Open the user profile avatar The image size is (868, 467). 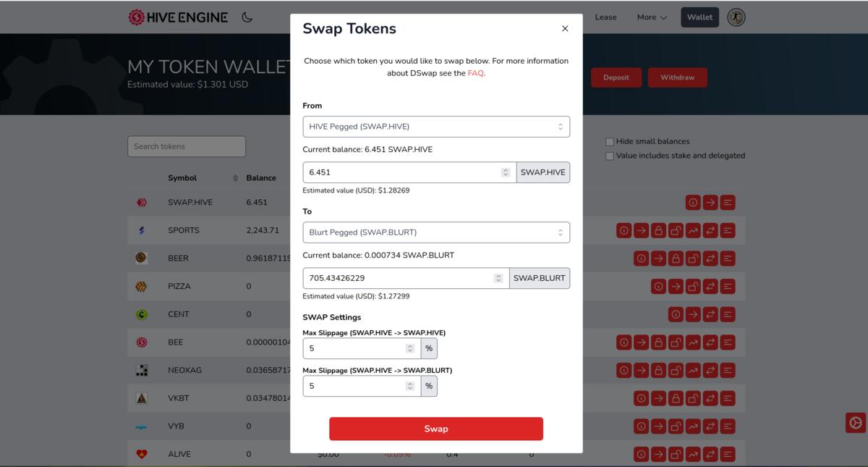click(736, 17)
